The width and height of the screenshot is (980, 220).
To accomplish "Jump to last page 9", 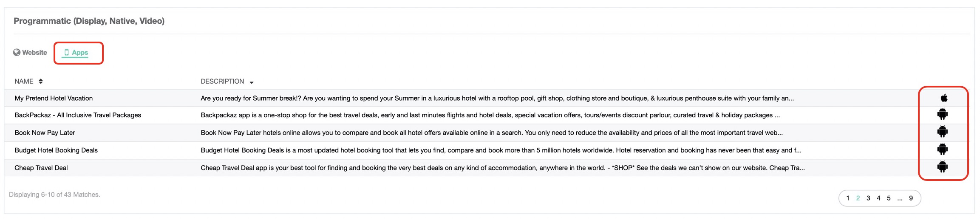I will (x=911, y=198).
